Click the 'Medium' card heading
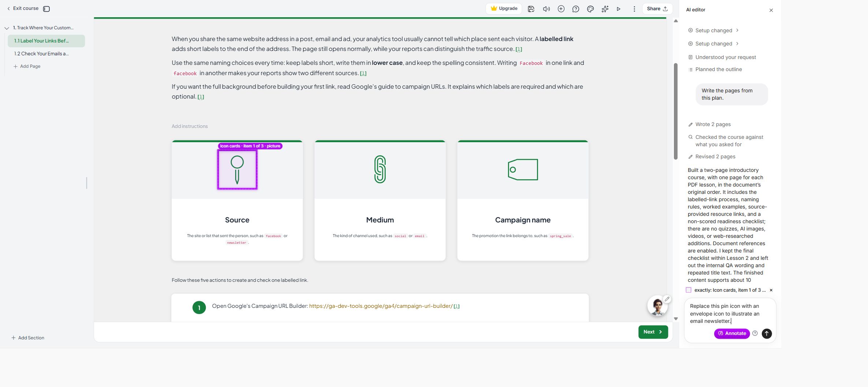Viewport: 868px width, 387px height. (380, 220)
